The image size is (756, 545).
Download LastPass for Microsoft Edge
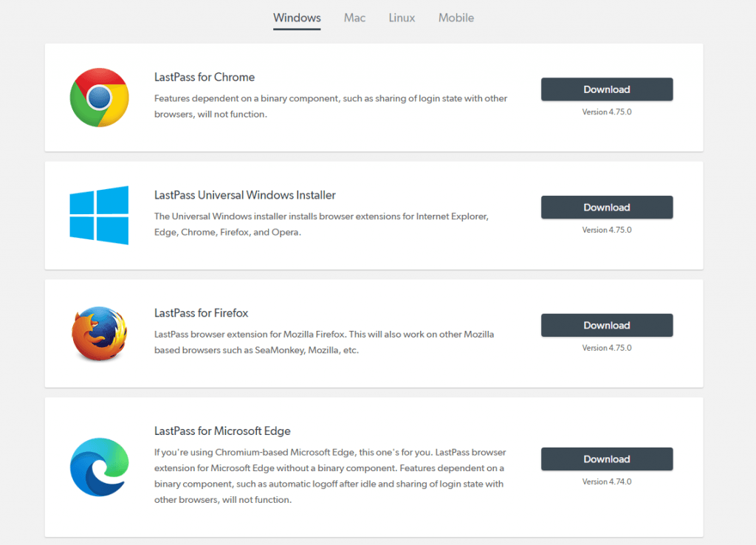(x=607, y=459)
